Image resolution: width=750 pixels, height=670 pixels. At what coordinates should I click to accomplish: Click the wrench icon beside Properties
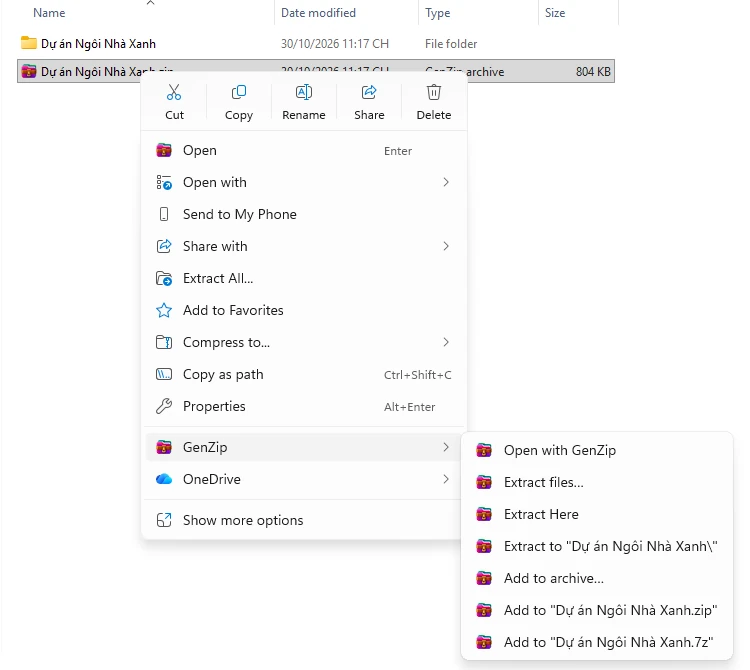(x=164, y=406)
